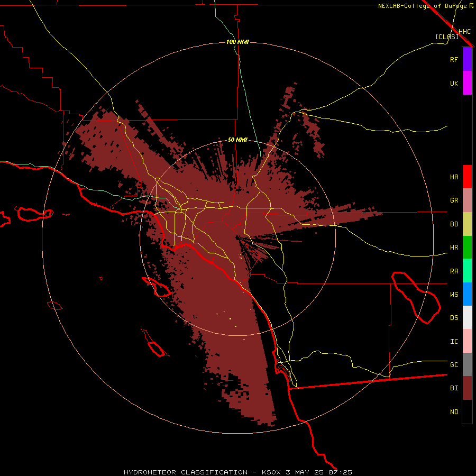The height and width of the screenshot is (476, 476).
Task: Click the DS legend label
Action: point(454,318)
